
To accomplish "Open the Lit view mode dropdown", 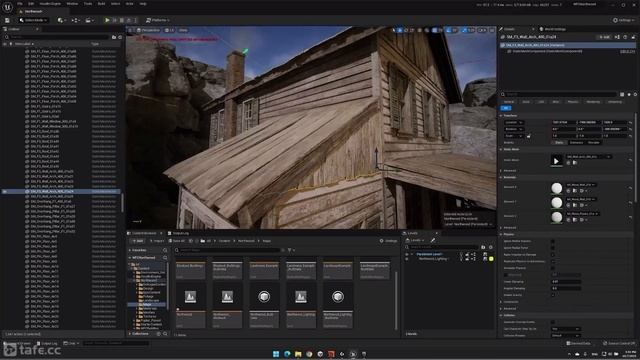I will pyautogui.click(x=169, y=30).
